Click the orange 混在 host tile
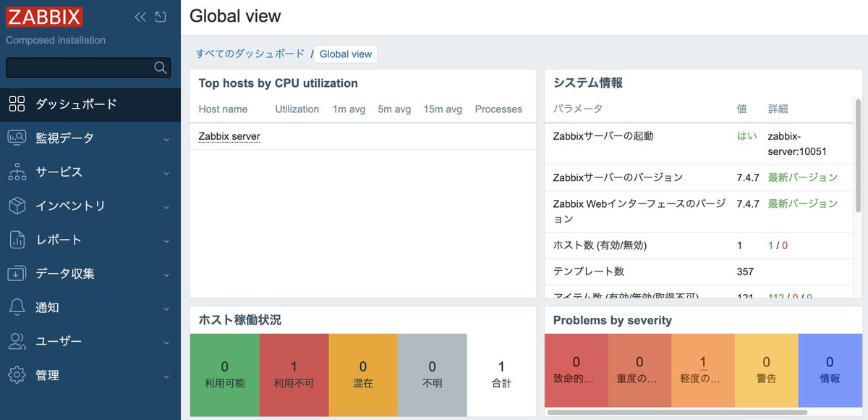 (363, 375)
